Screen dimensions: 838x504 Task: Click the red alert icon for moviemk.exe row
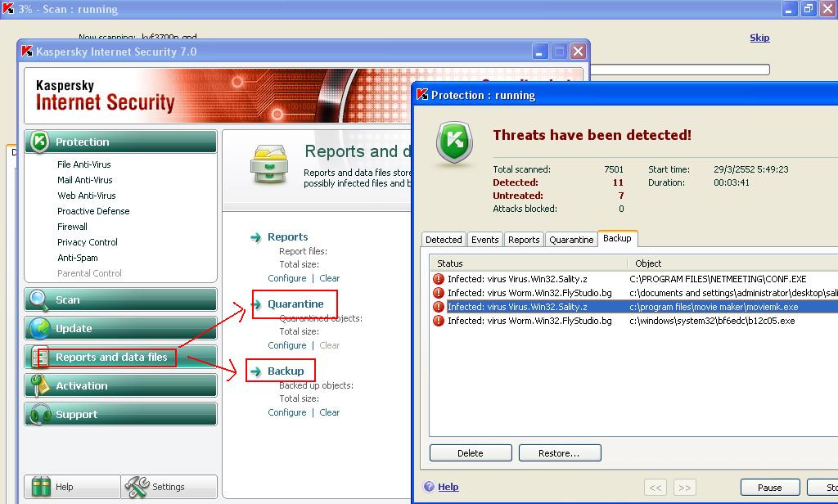point(439,307)
